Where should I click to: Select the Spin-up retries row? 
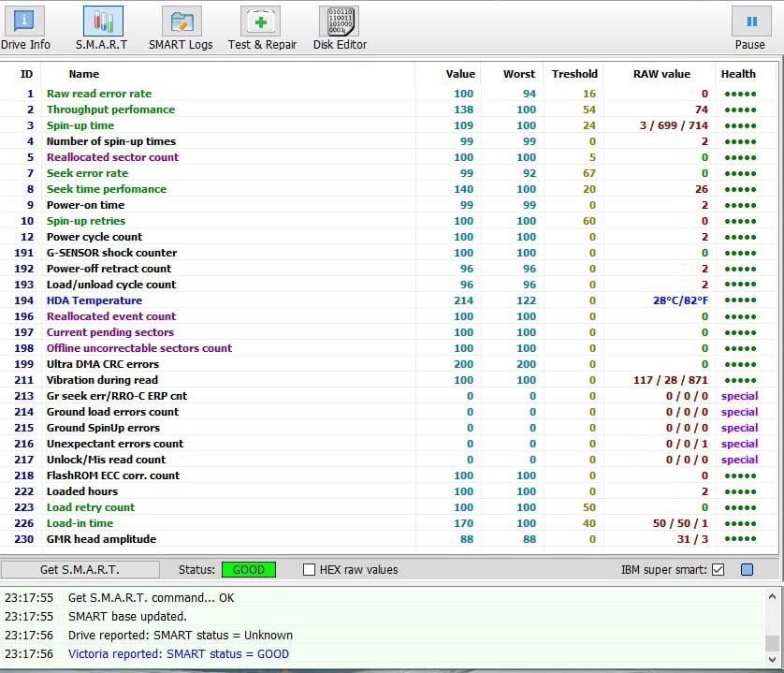(390, 221)
